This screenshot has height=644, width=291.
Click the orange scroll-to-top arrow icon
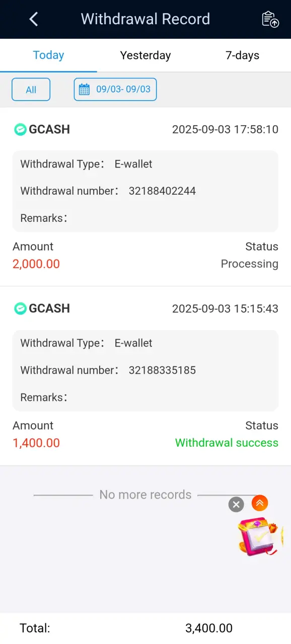click(260, 503)
